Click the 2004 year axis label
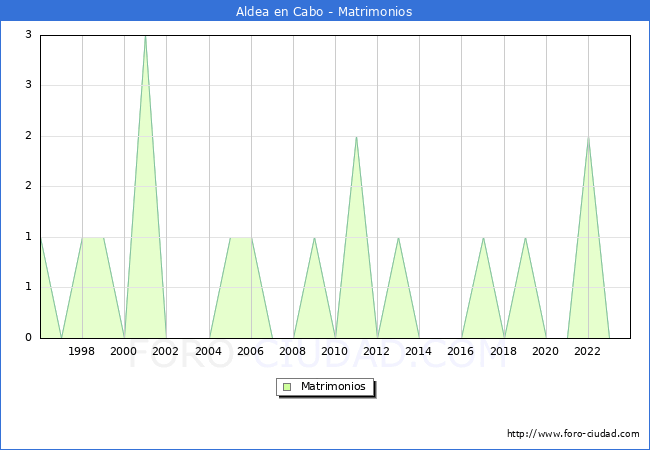 pyautogui.click(x=208, y=351)
